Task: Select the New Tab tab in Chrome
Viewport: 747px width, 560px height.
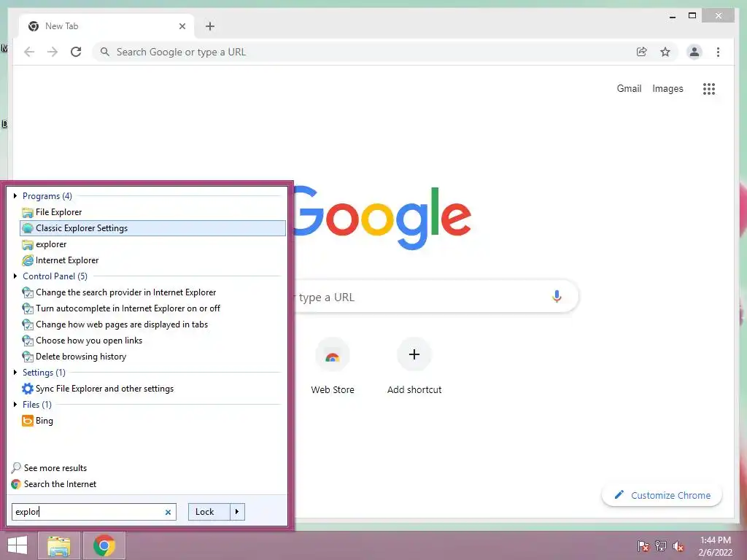Action: click(107, 26)
